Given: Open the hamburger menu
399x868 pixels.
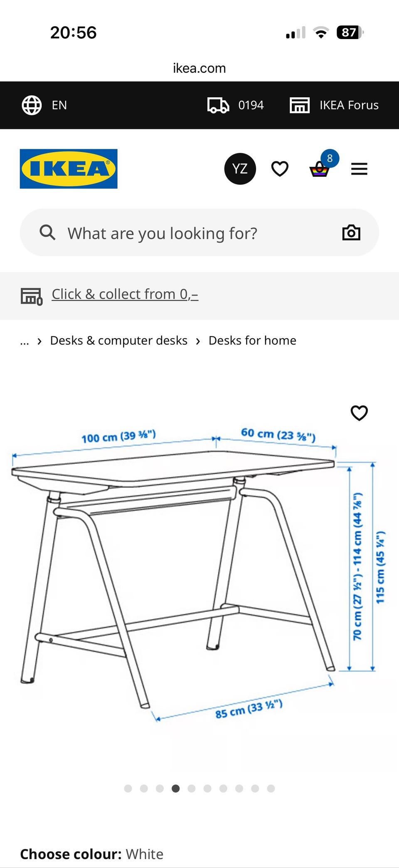Looking at the screenshot, I should 359,169.
